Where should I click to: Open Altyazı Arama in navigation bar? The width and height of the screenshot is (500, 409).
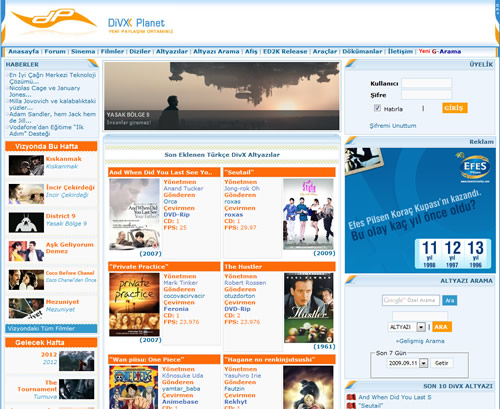216,51
